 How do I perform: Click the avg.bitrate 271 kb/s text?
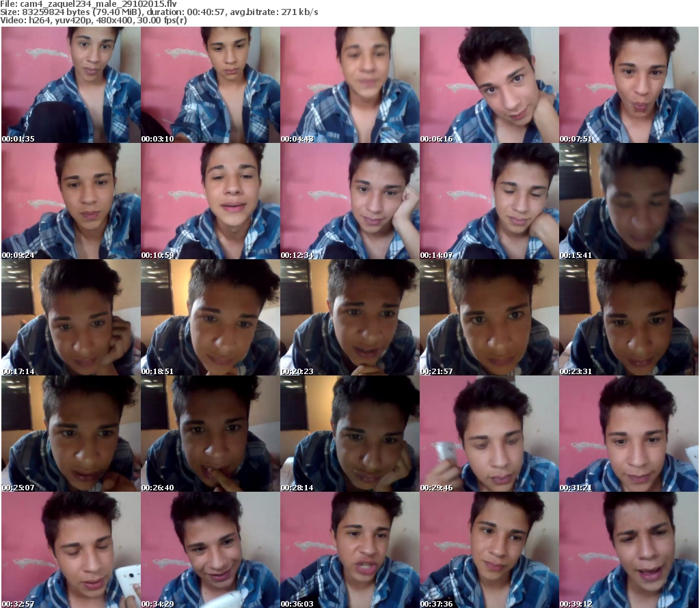pos(274,12)
